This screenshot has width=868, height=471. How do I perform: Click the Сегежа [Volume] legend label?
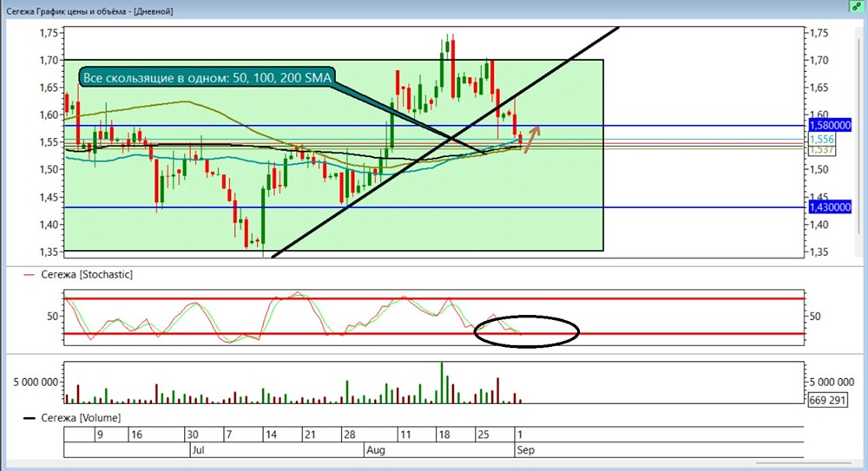pos(81,418)
